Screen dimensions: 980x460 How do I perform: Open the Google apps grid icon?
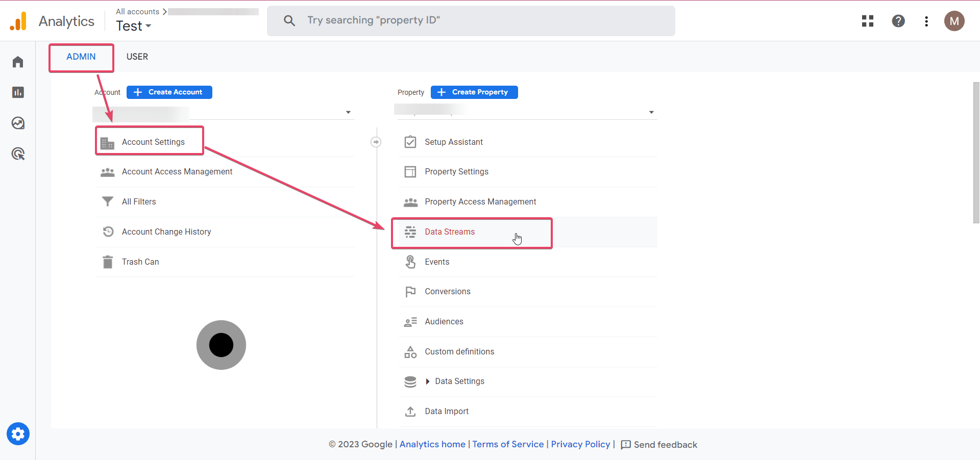(x=868, y=21)
